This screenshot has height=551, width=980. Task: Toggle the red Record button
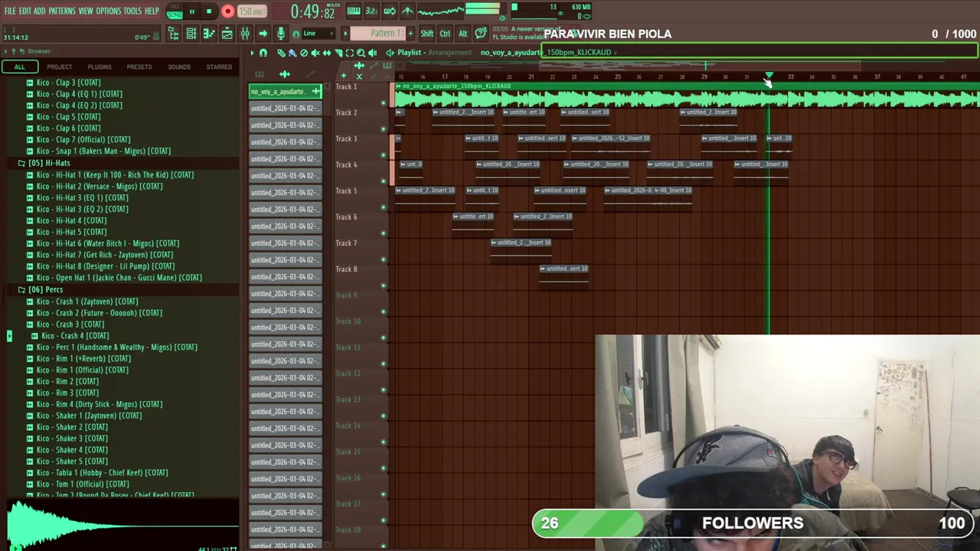[x=228, y=11]
